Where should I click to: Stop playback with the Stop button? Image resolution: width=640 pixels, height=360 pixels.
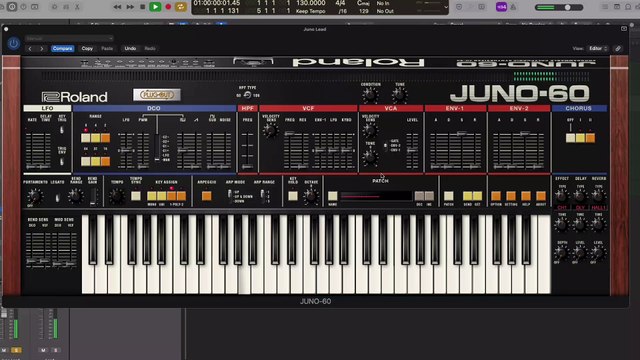(142, 7)
